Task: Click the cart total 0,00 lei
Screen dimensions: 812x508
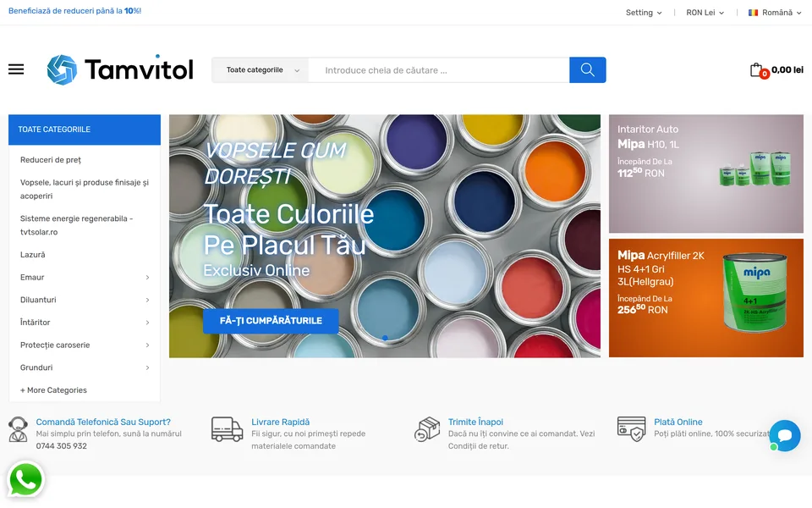Action: [787, 70]
